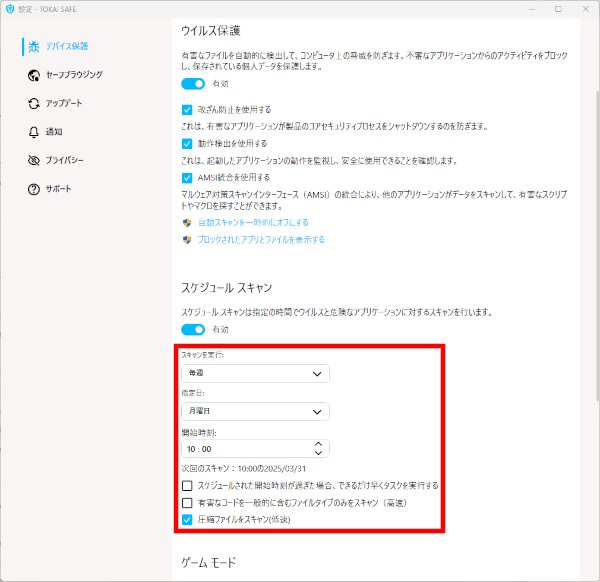Uncheck 動作検出を使用する checkbox
The height and width of the screenshot is (582, 600).
pos(187,144)
